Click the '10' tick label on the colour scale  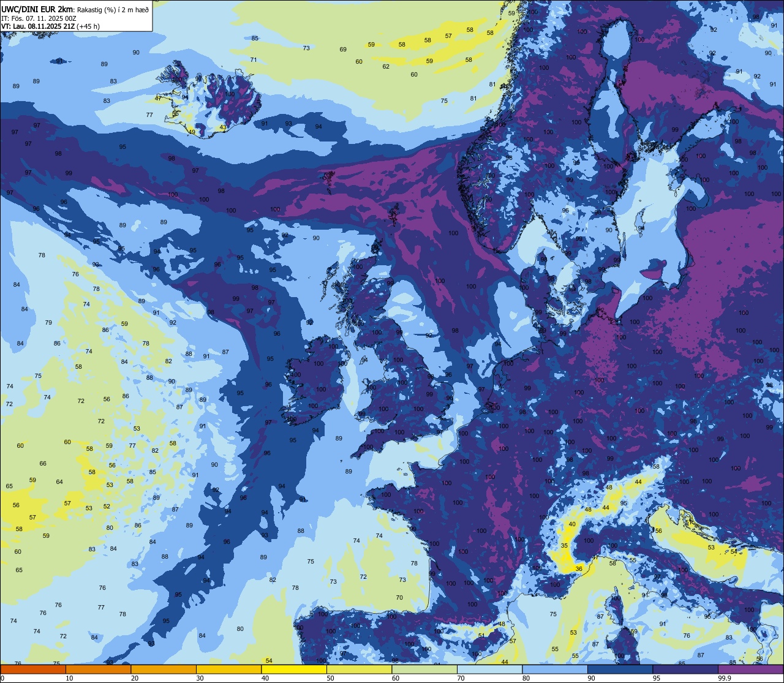pyautogui.click(x=69, y=678)
